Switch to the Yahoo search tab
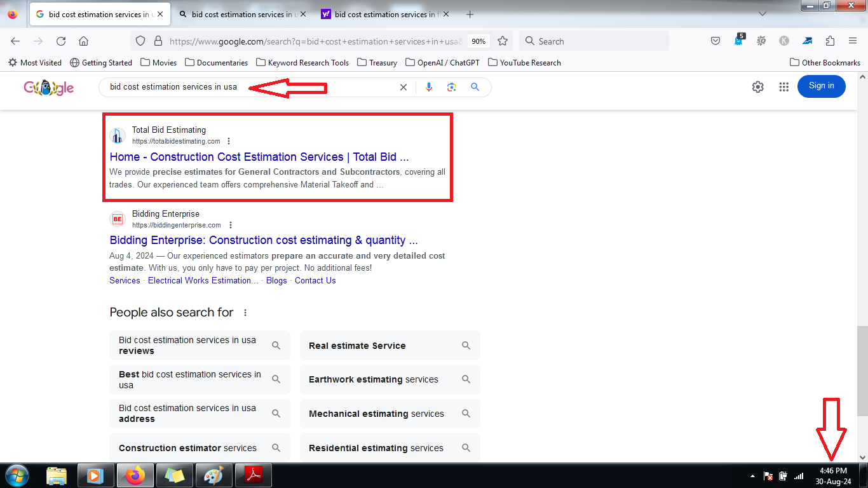This screenshot has width=868, height=488. [386, 14]
